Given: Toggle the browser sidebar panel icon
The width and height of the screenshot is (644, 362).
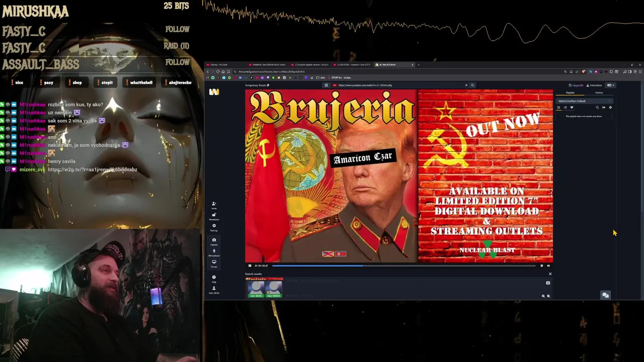Looking at the screenshot, I should point(630,71).
